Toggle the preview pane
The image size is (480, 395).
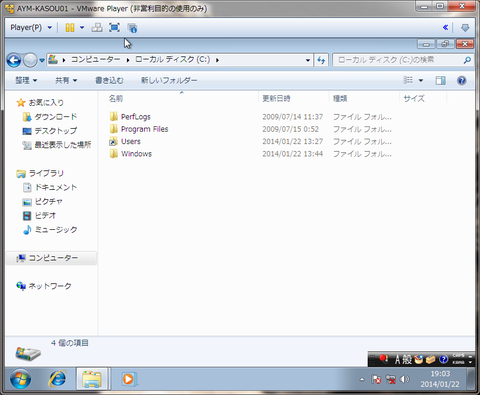click(440, 80)
